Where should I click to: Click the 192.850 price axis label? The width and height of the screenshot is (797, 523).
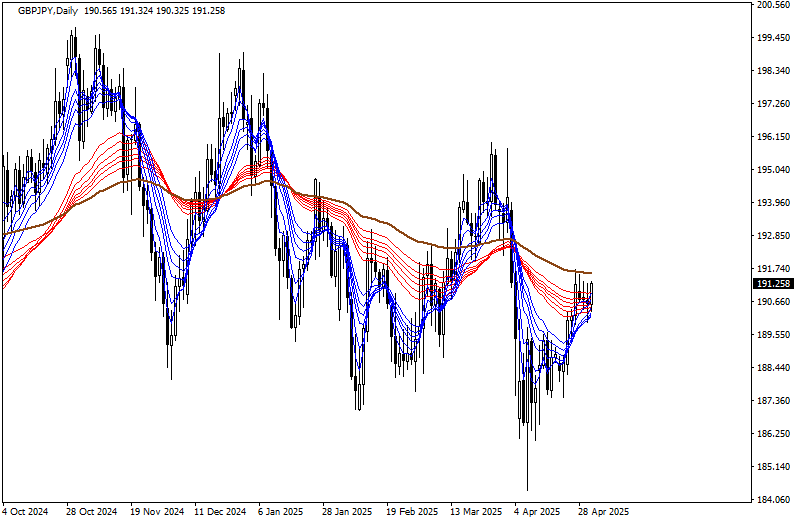[773, 236]
